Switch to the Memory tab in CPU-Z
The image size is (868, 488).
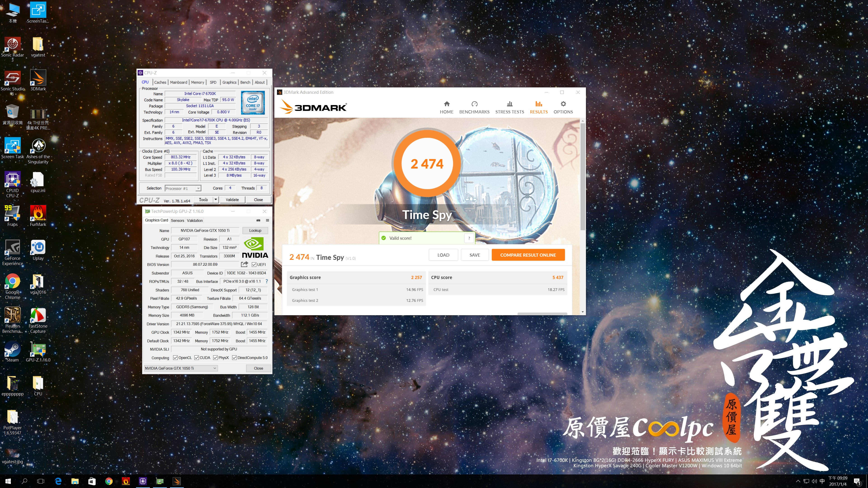[198, 82]
